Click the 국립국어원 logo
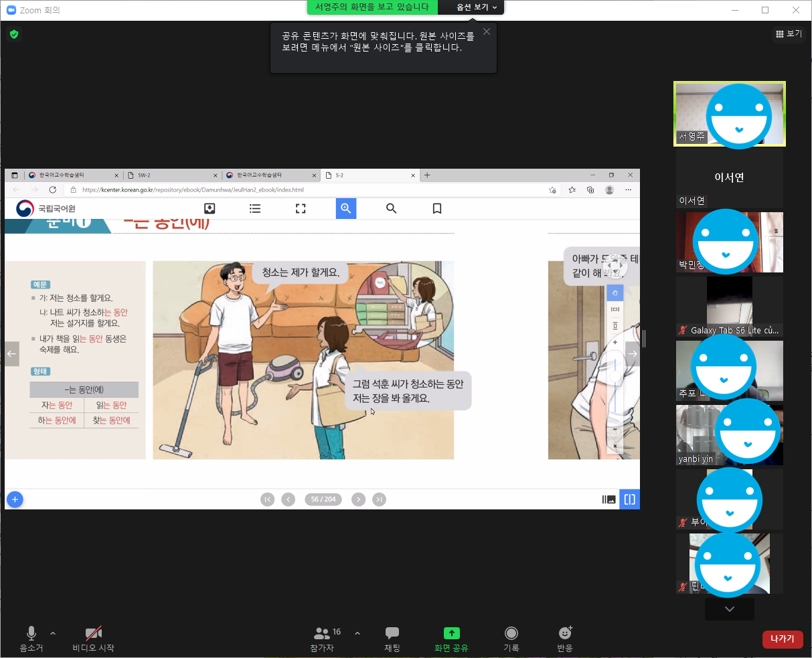Screen dimensions: 812x658 point(46,209)
